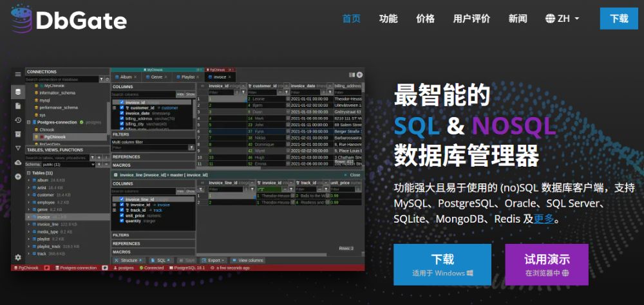This screenshot has width=644, height=305.
Task: Expand the track table node
Action: pyautogui.click(x=29, y=254)
